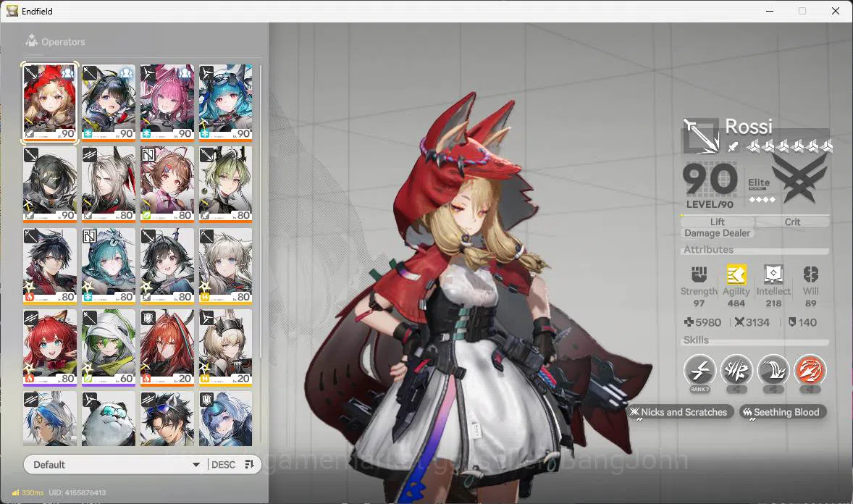853x504 pixels.
Task: Select the black-haired eyepatch operator level 90
Action: (x=109, y=102)
